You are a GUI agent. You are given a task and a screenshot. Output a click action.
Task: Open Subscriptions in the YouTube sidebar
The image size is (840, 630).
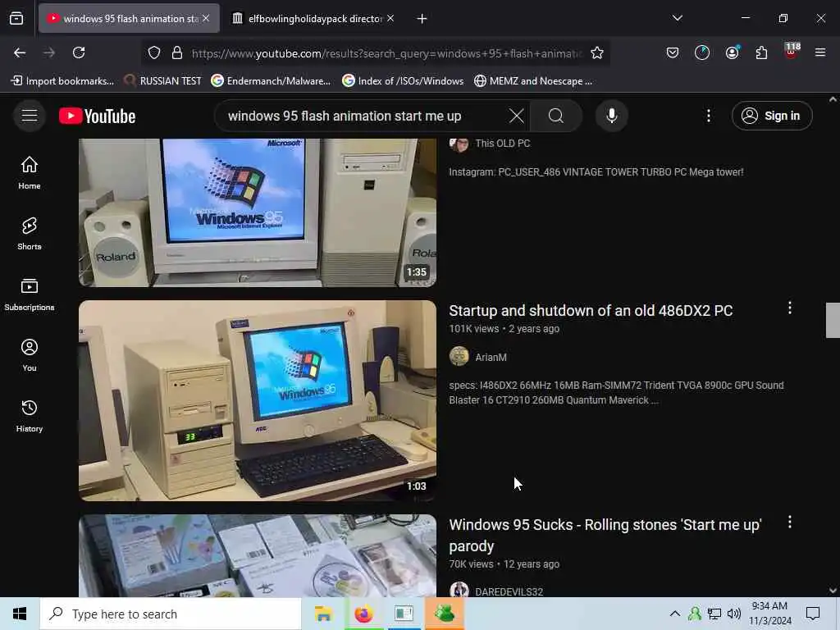tap(30, 294)
